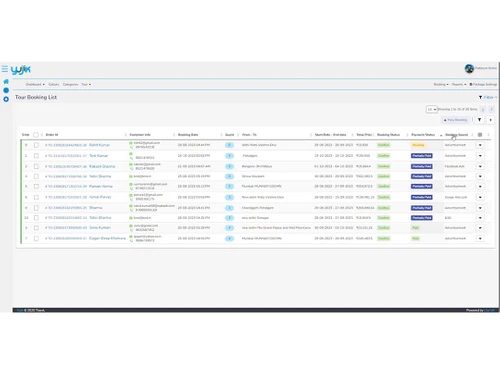Image resolution: width=500 pixels, height=375 pixels.
Task: Open the Gallery menu item
Action: (54, 84)
